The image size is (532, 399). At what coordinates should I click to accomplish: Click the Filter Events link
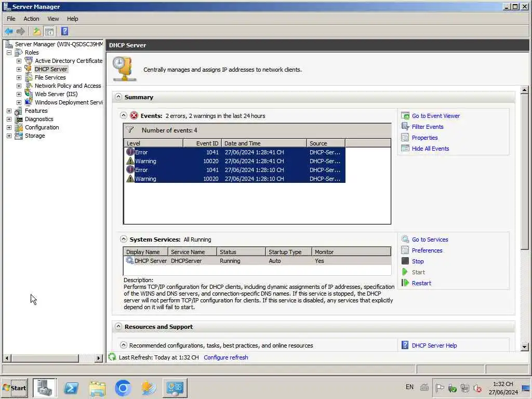click(428, 127)
